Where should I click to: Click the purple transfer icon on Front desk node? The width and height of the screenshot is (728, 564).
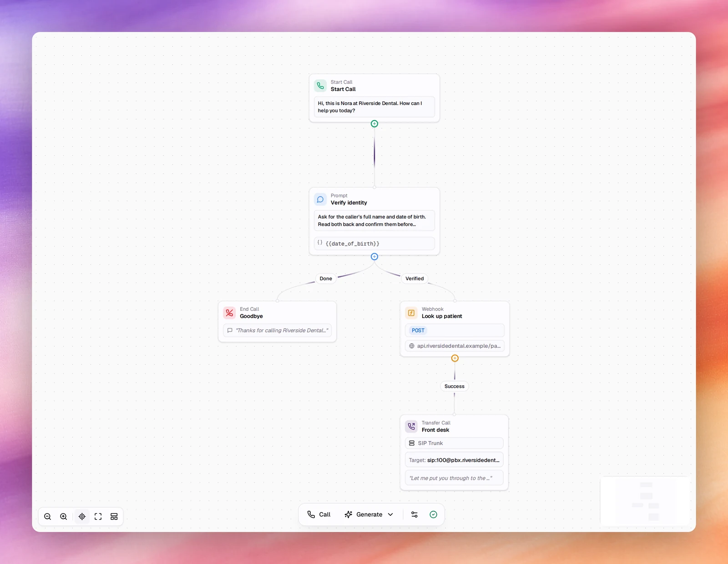pyautogui.click(x=411, y=426)
